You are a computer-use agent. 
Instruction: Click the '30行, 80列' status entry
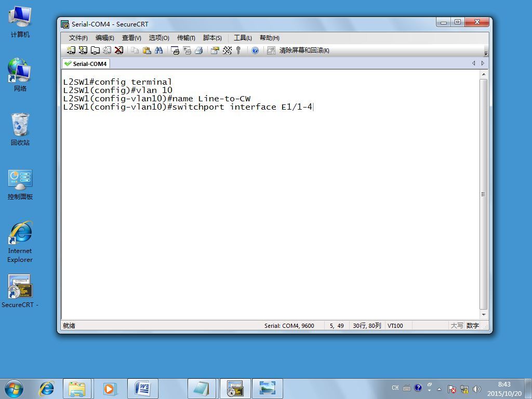(x=367, y=326)
